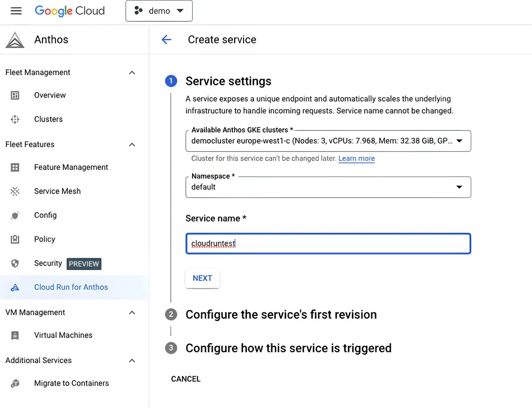Open the hamburger navigation menu
532x408 pixels.
point(16,11)
